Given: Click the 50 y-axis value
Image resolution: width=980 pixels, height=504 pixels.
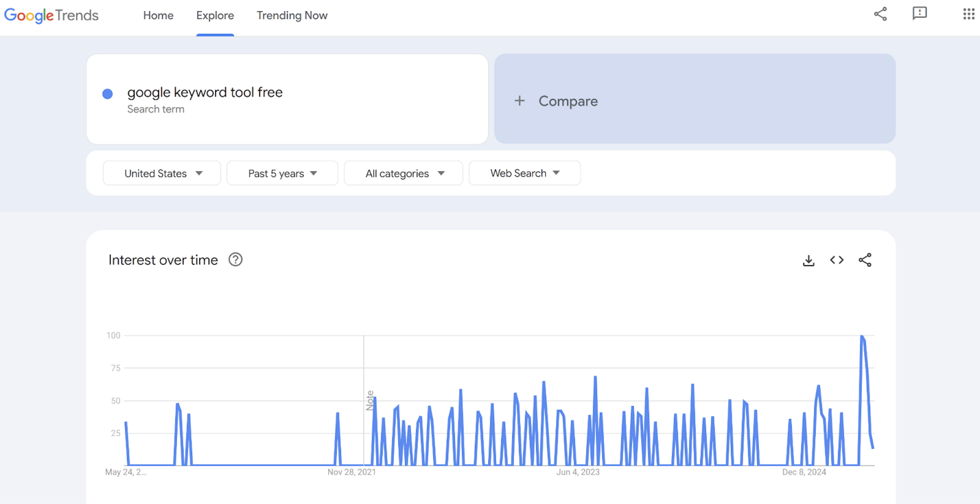Looking at the screenshot, I should [116, 401].
